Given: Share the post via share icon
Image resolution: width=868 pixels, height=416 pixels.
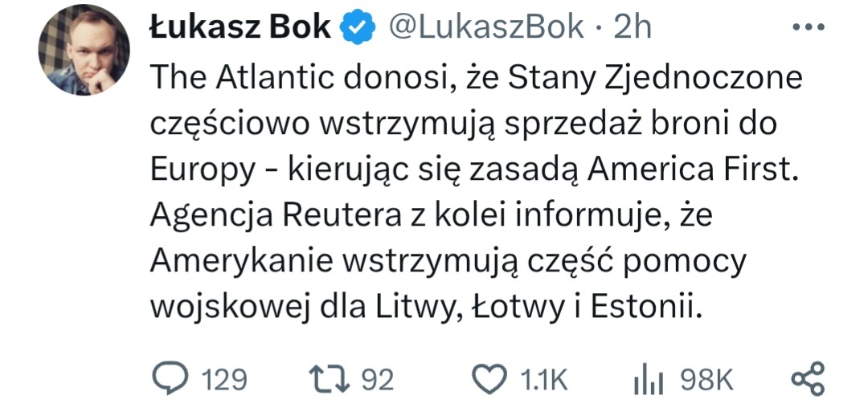Looking at the screenshot, I should point(809,380).
